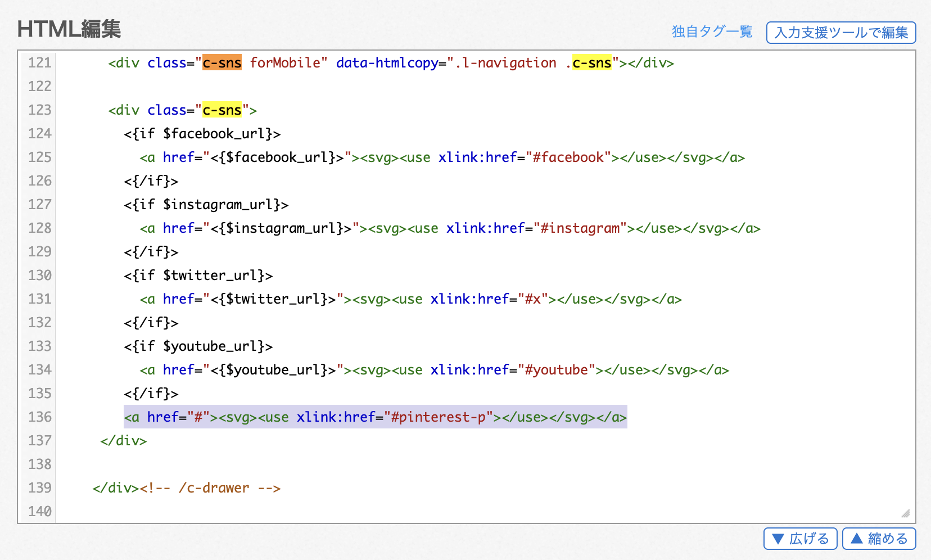This screenshot has width=931, height=560.
Task: Click <{$instagram_url}> href value
Action: coord(281,228)
